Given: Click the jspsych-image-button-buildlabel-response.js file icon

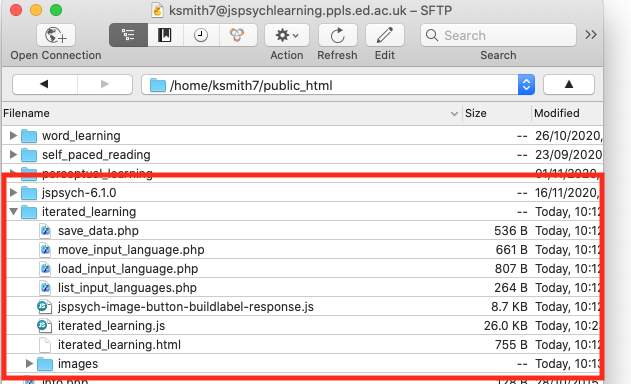Looking at the screenshot, I should [x=44, y=307].
